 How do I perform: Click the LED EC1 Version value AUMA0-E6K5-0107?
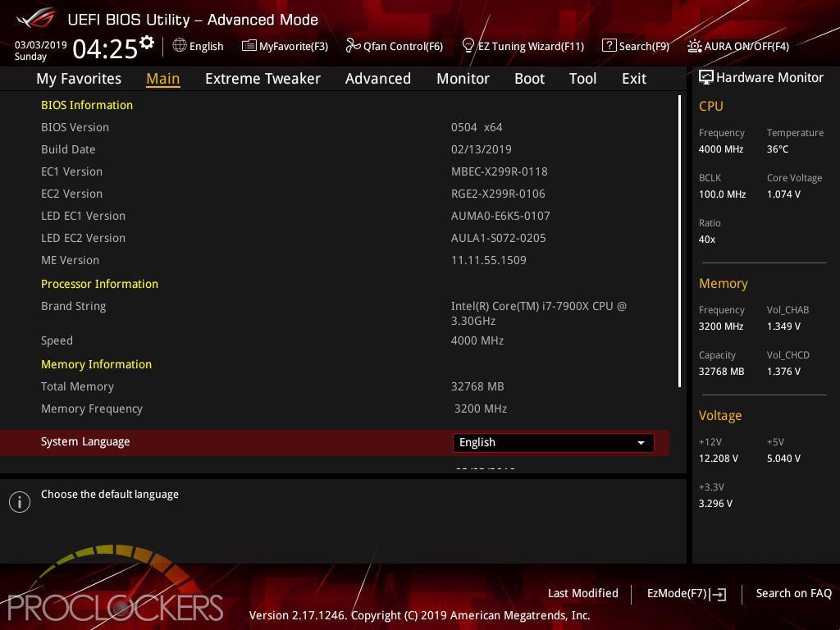(500, 216)
